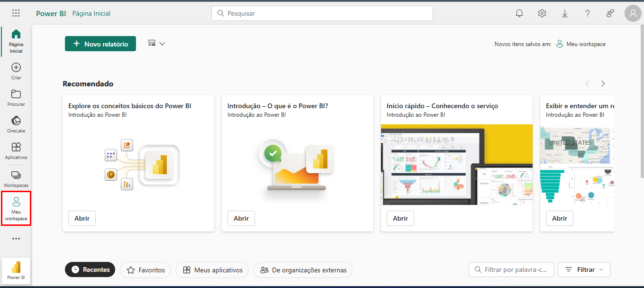
Task: Open the feedback people icon
Action: 610,13
